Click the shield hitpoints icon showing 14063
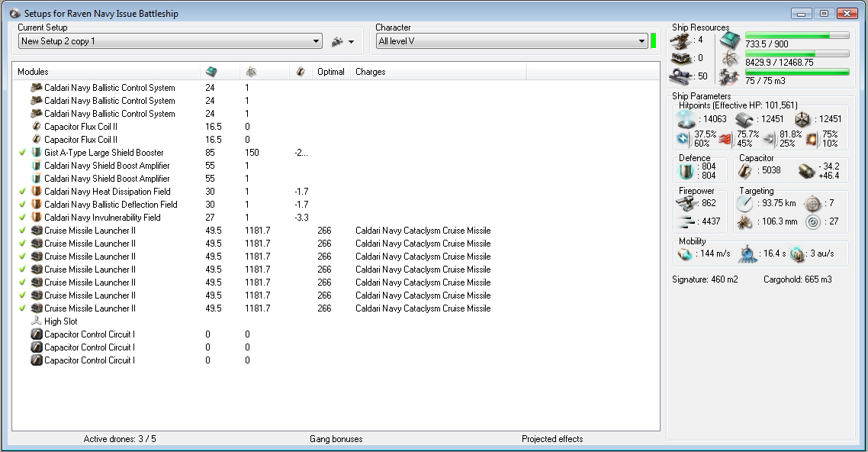 686,119
